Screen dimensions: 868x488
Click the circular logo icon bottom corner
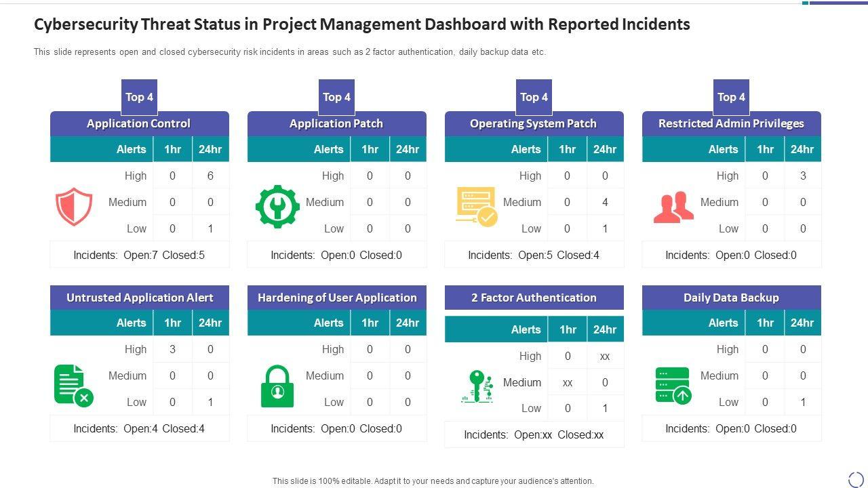tap(856, 479)
